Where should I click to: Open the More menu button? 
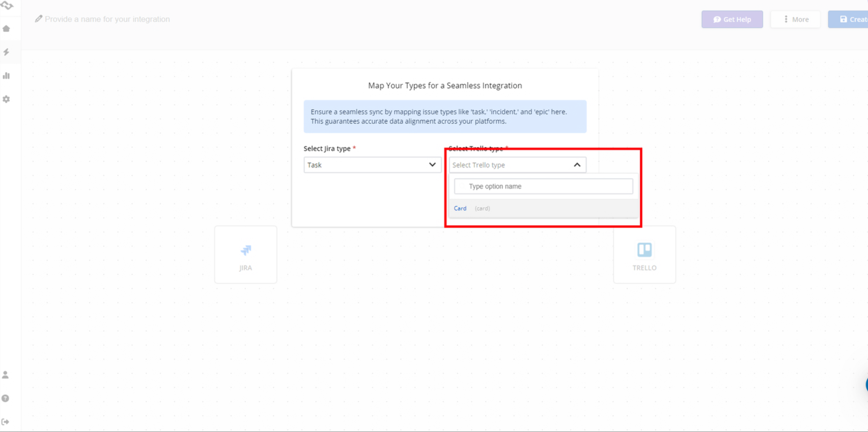[x=796, y=20]
